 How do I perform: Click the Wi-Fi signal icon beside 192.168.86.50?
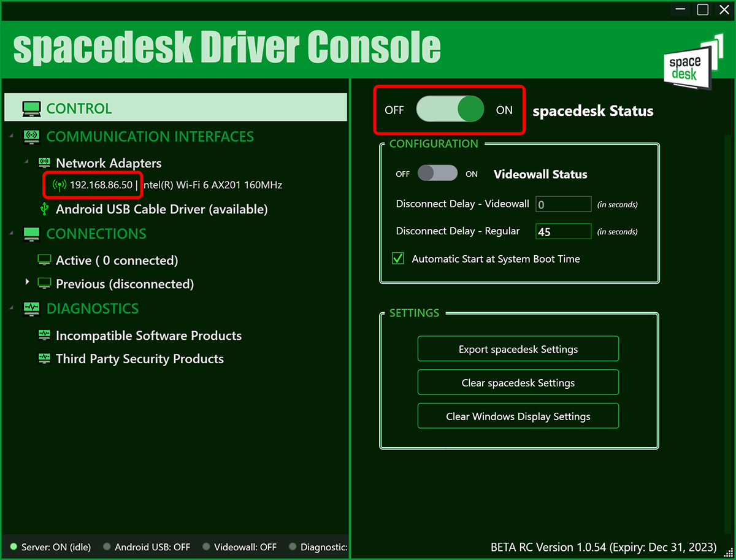pyautogui.click(x=59, y=185)
